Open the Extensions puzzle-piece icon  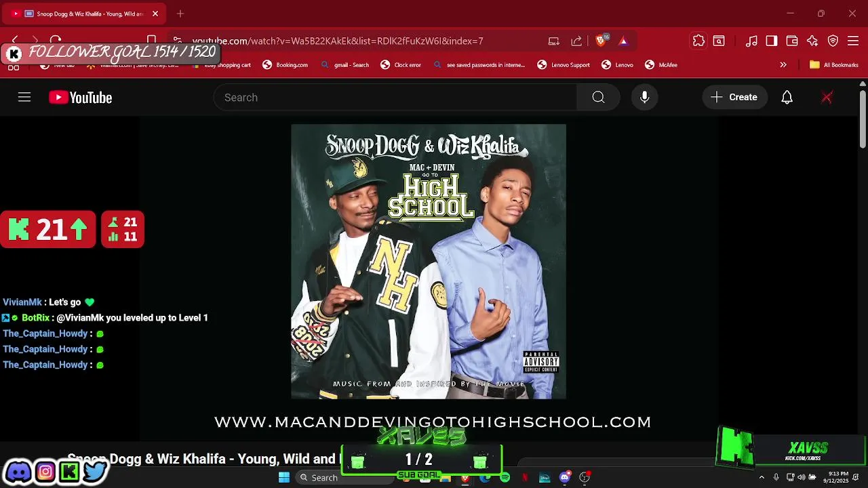click(698, 41)
